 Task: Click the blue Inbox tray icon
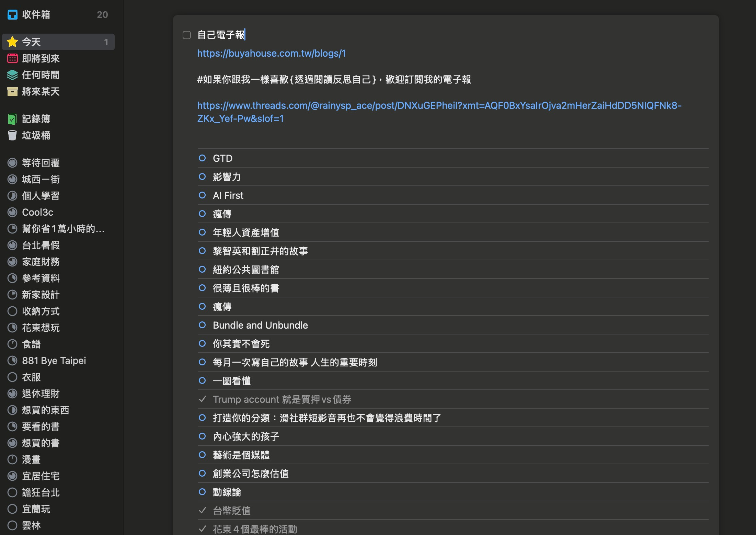coord(12,14)
